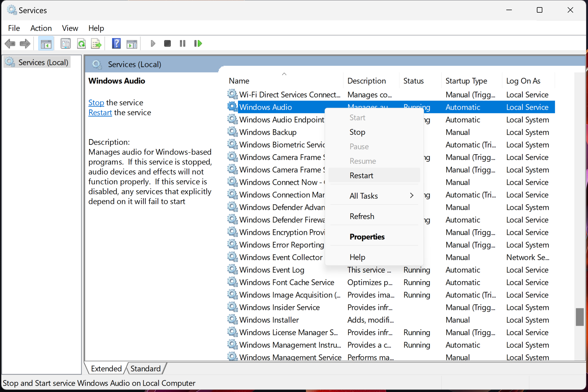Click the Back arrow toolbar icon
588x392 pixels.
pyautogui.click(x=10, y=43)
